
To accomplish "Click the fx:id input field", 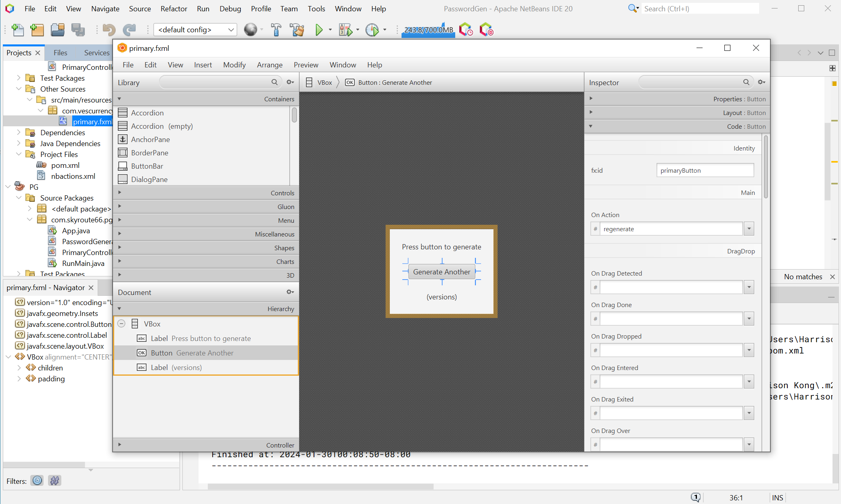I will pos(705,170).
